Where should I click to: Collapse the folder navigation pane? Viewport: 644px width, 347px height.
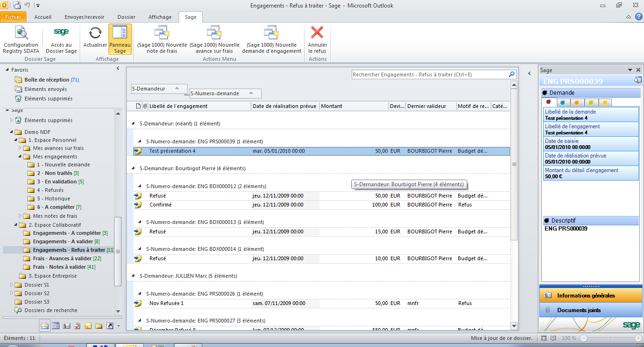[x=118, y=69]
